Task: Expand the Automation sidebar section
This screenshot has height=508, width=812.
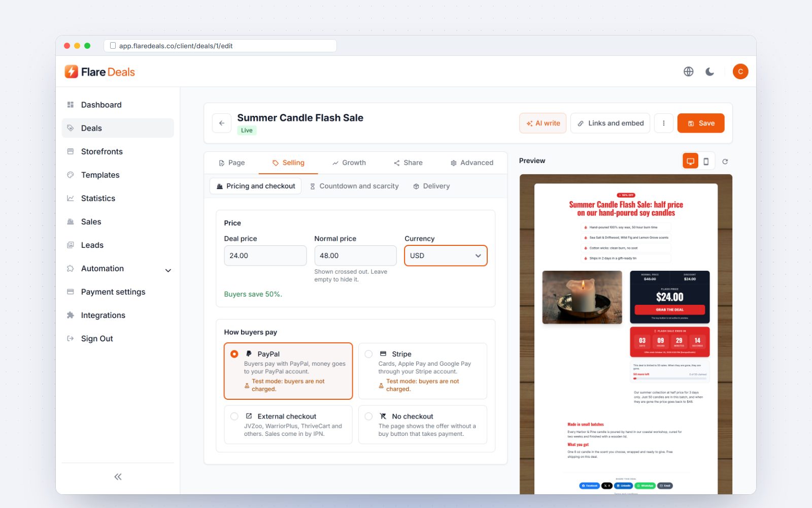Action: [x=118, y=268]
